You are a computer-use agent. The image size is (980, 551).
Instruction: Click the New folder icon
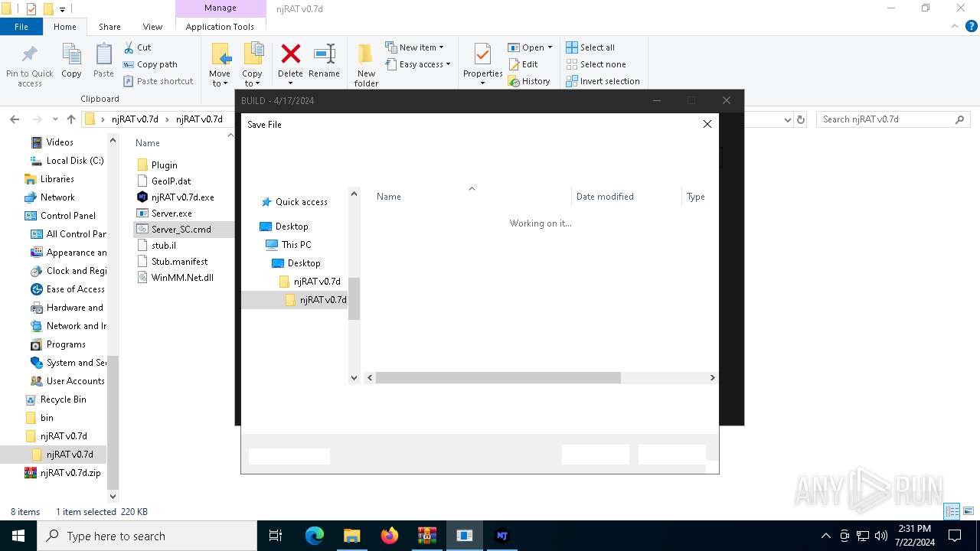tap(366, 55)
